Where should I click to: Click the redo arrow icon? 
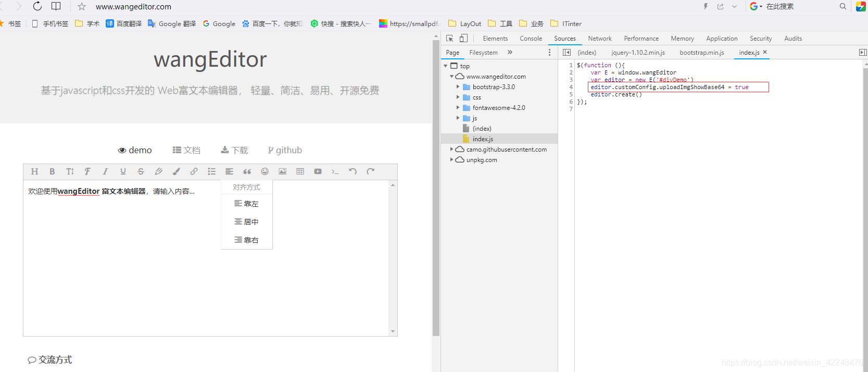(371, 171)
